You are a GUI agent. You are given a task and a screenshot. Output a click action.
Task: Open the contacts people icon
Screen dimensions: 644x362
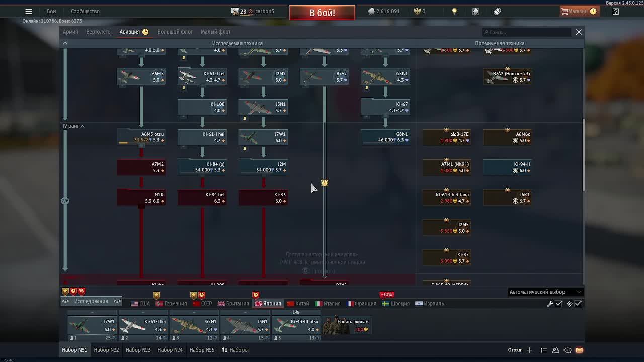pyautogui.click(x=556, y=350)
